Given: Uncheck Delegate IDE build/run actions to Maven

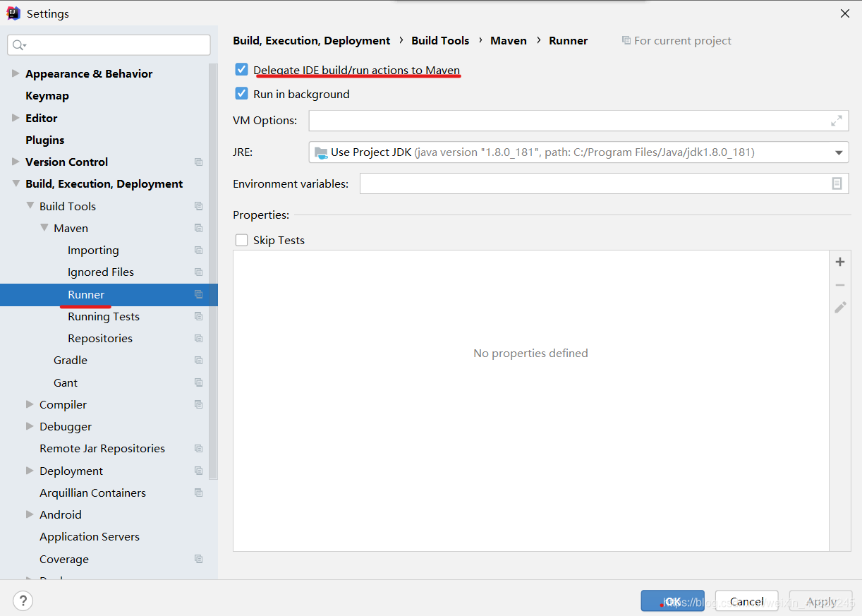Looking at the screenshot, I should [241, 69].
